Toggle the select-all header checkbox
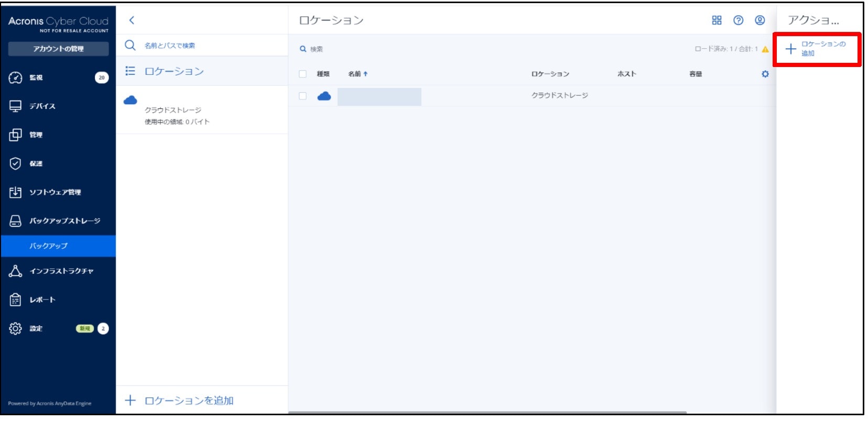This screenshot has height=421, width=868. point(302,74)
